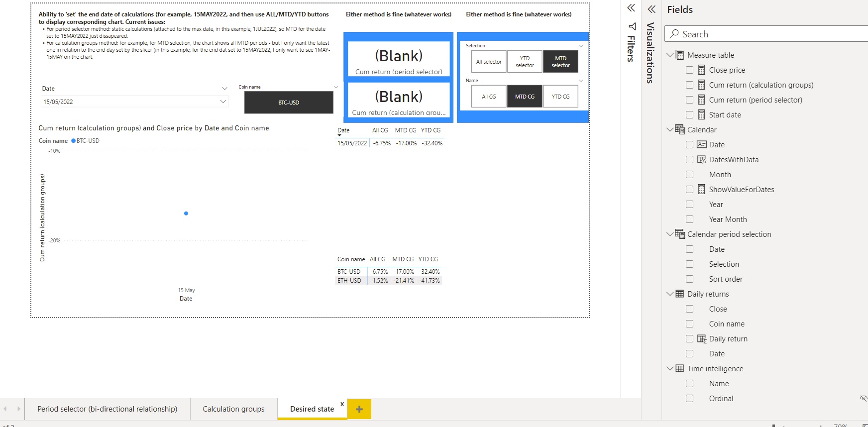This screenshot has width=868, height=427.
Task: Click the Start date measure icon
Action: (701, 114)
